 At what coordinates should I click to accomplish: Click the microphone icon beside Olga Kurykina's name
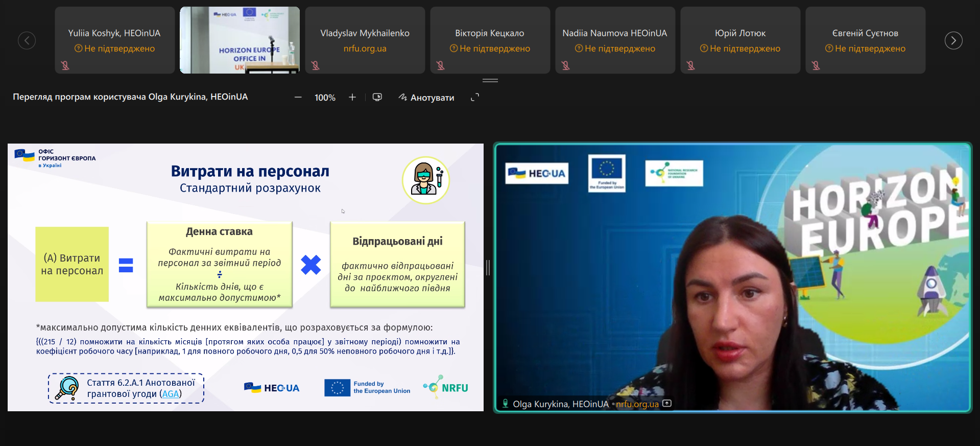[505, 404]
